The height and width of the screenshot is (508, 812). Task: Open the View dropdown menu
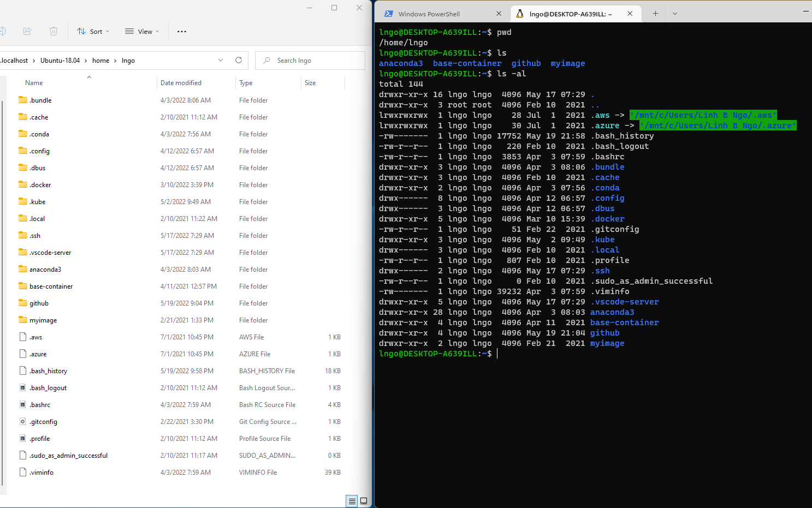141,31
